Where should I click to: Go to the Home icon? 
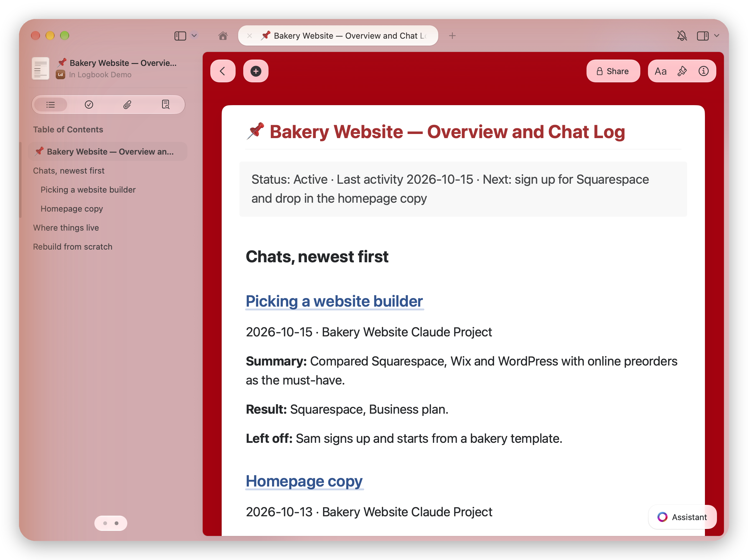[223, 35]
